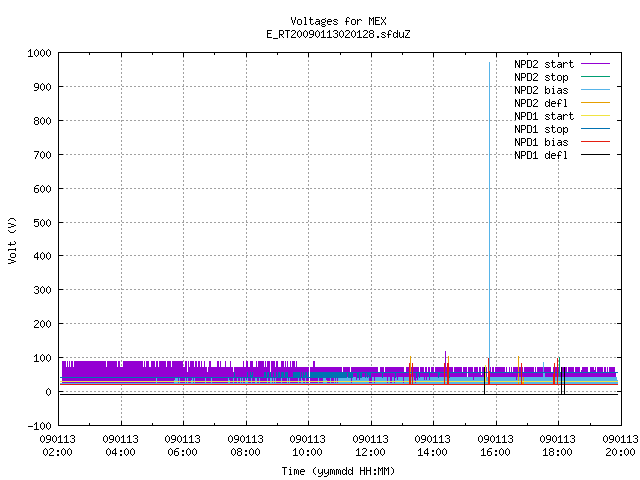This screenshot has height=480, width=640.
Task: Click the 14:00 time tick label
Action: tap(432, 452)
